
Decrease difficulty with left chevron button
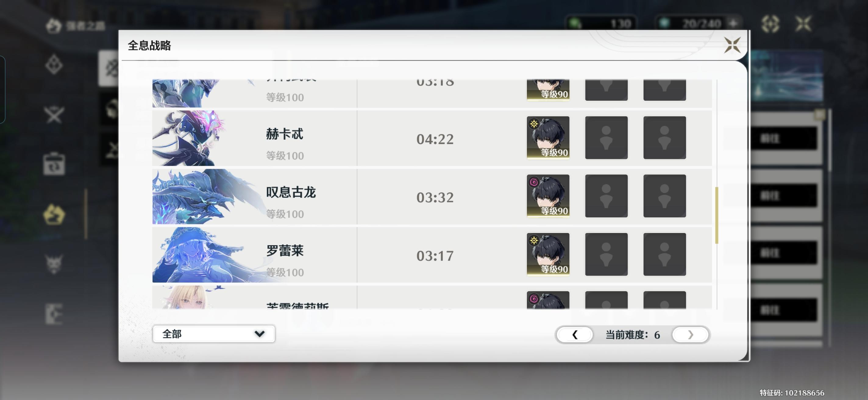point(575,335)
